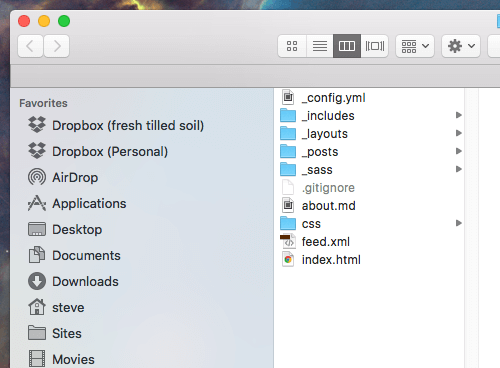Viewport: 500px width, 368px height.
Task: Click the _includes folder icon
Action: tap(288, 115)
